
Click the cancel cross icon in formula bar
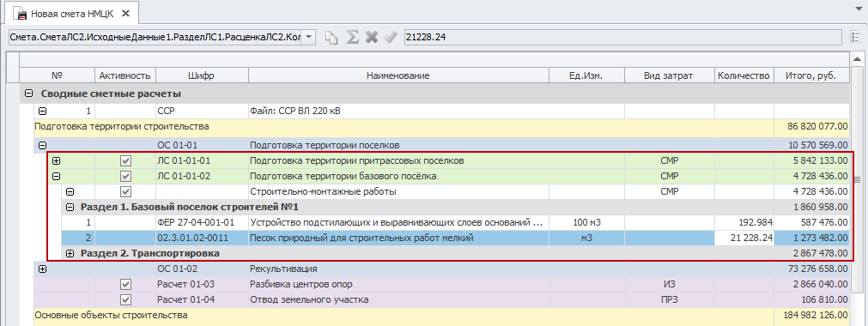[x=372, y=38]
